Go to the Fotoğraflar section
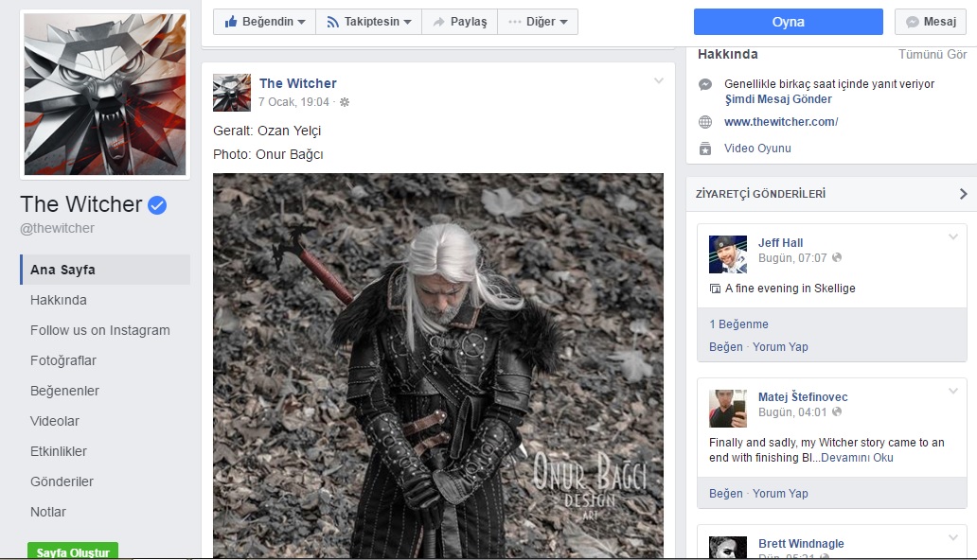Screen dimensions: 977x560 tap(63, 360)
